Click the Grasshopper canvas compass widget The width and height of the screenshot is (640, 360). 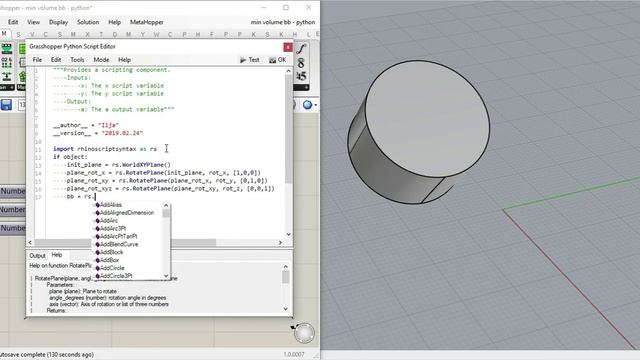point(304,333)
